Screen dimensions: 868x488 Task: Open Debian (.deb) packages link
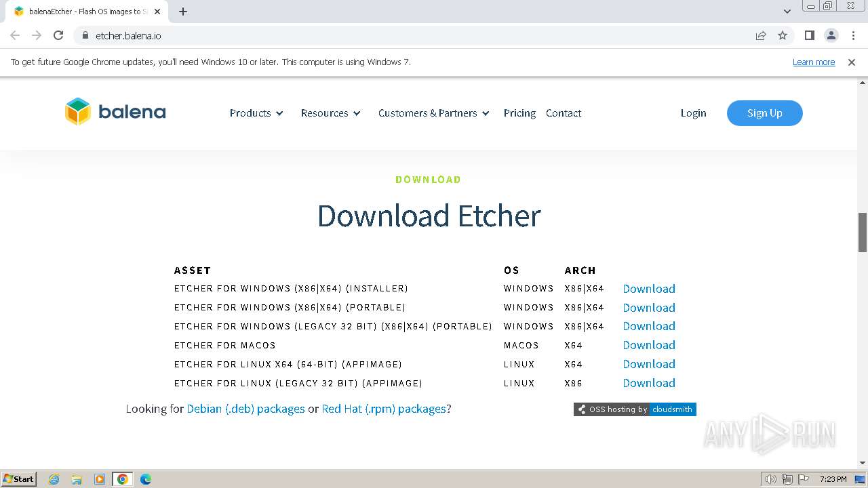(x=245, y=409)
